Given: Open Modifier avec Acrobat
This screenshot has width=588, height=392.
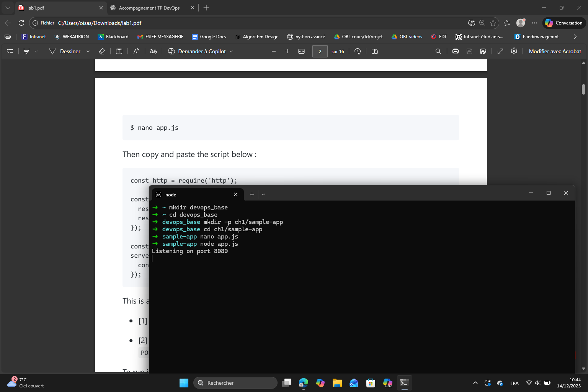Looking at the screenshot, I should click(x=555, y=51).
